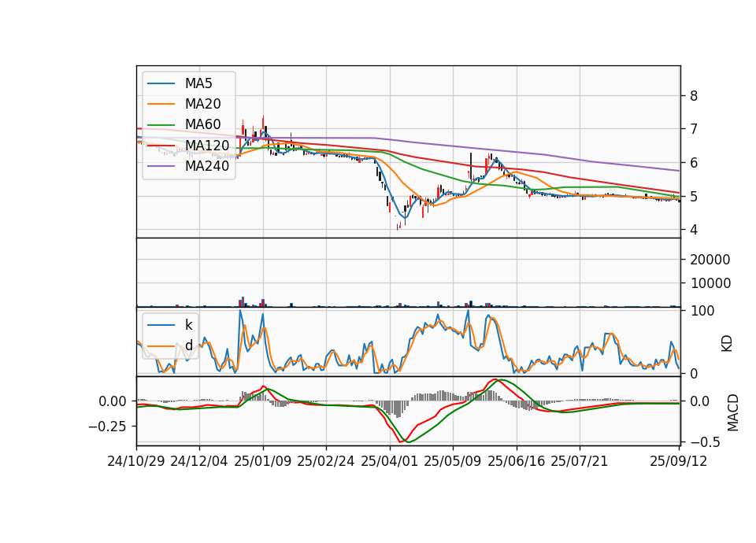Click the MA120 legend label
The width and height of the screenshot is (756, 543).
coord(207,146)
